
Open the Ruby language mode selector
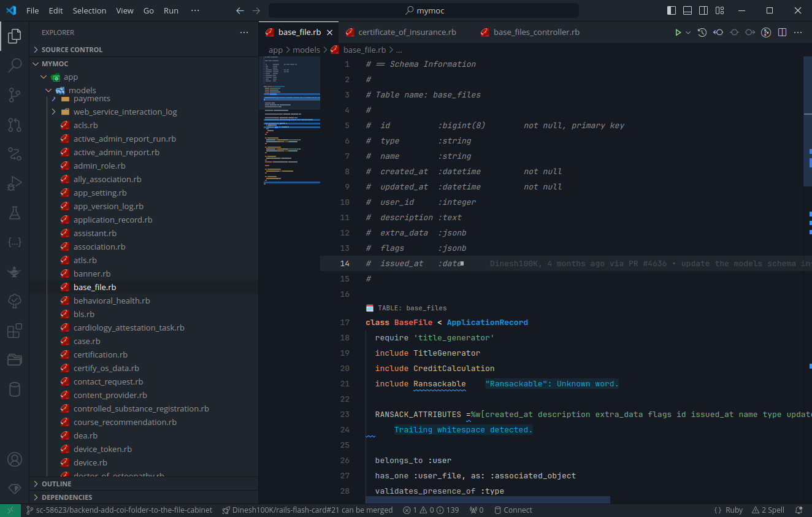pos(733,510)
